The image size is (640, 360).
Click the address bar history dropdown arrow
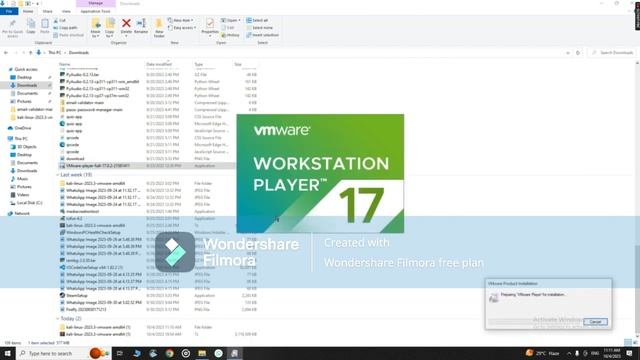[568, 53]
